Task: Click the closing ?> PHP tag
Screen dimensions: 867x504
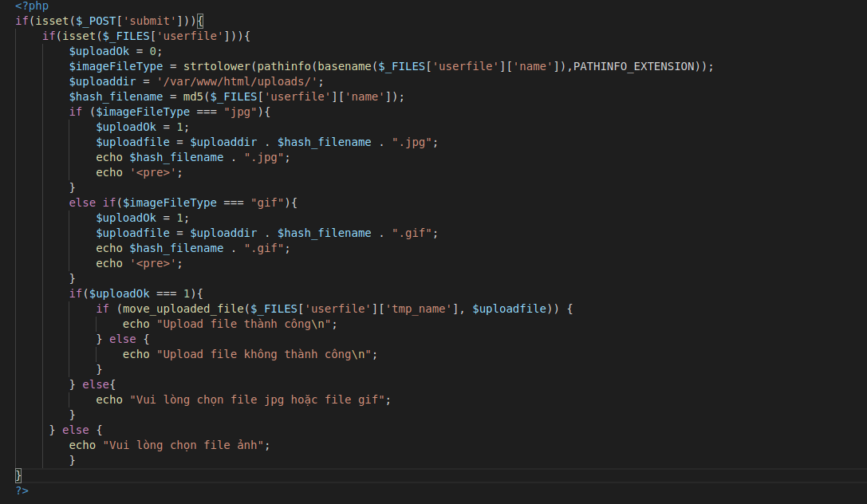Action: coord(22,490)
